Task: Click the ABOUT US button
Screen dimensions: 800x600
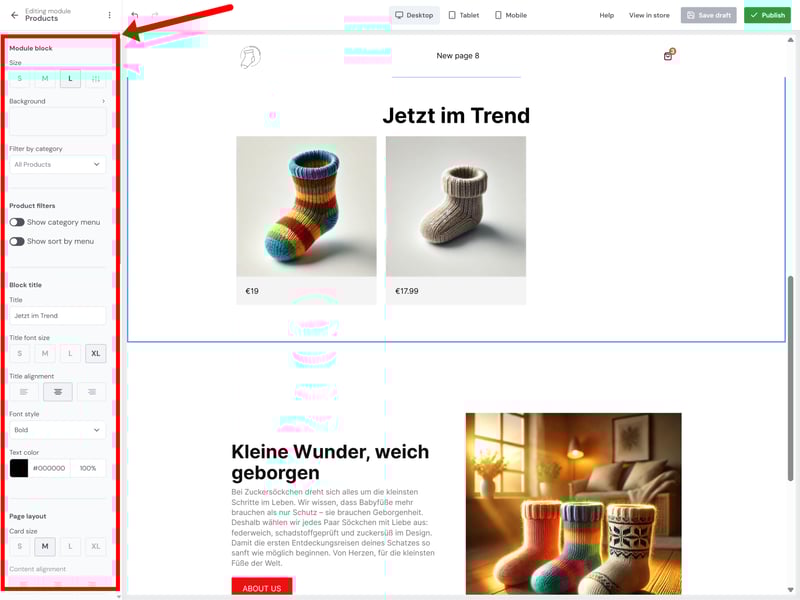Action: tap(262, 588)
